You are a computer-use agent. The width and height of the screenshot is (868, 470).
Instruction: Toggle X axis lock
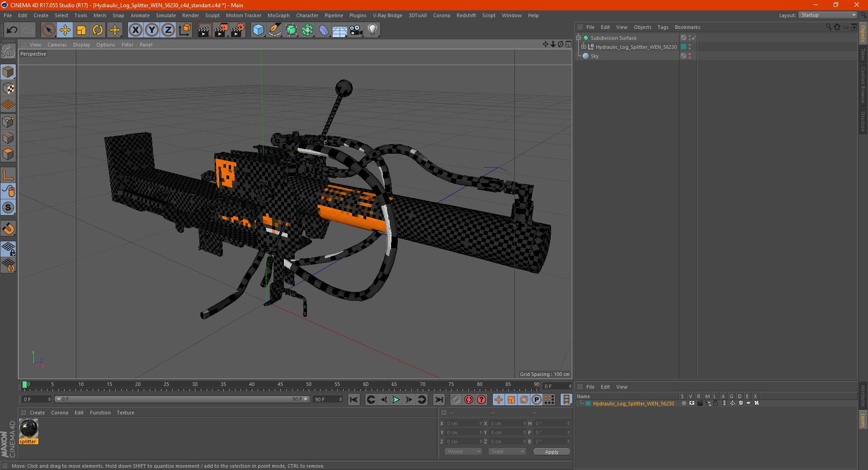[x=135, y=30]
